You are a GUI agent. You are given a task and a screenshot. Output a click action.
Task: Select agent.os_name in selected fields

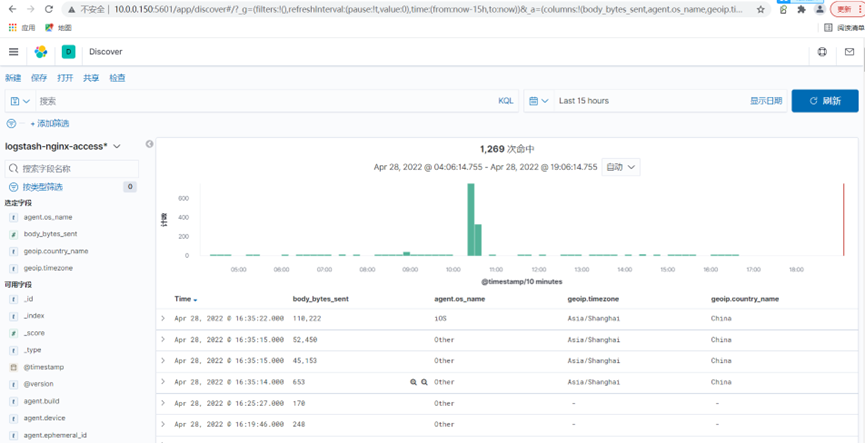point(48,217)
